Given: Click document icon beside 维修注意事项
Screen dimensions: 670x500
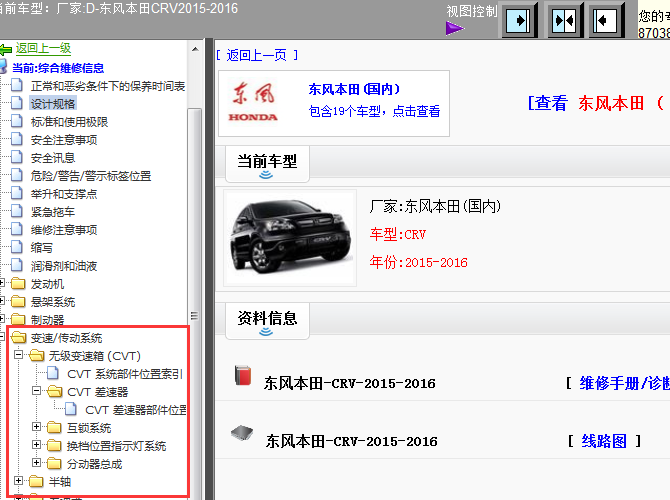Looking at the screenshot, I should (16, 229).
